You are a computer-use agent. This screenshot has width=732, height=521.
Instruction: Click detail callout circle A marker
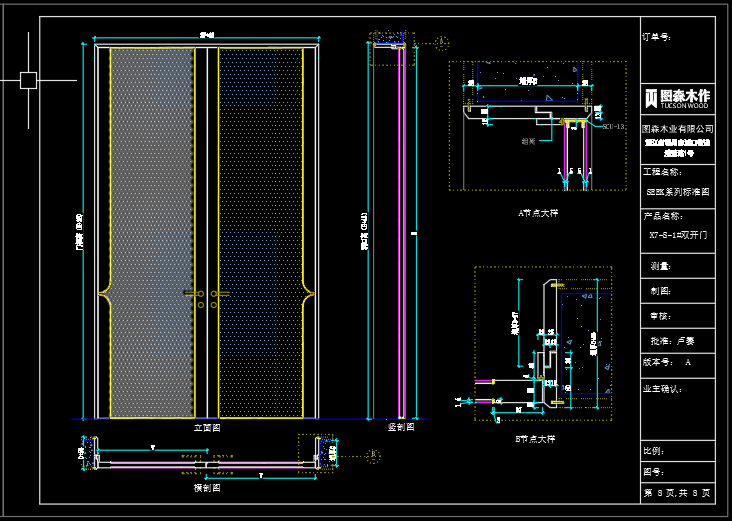tap(442, 42)
